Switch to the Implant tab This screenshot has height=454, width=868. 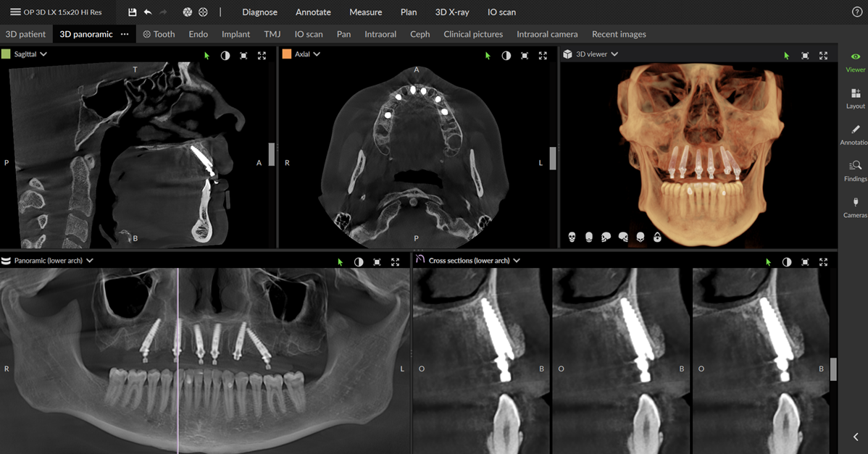(235, 34)
